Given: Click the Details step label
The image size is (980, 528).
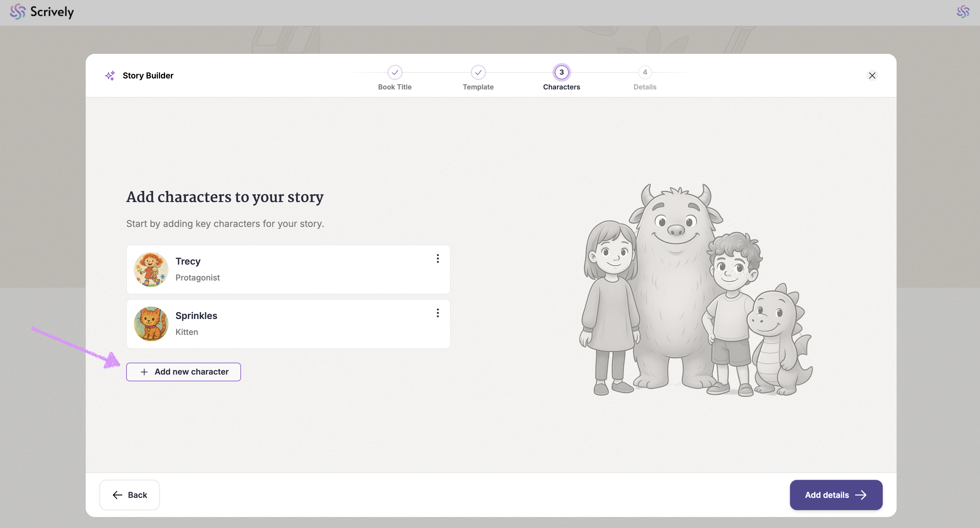Looking at the screenshot, I should coord(644,87).
